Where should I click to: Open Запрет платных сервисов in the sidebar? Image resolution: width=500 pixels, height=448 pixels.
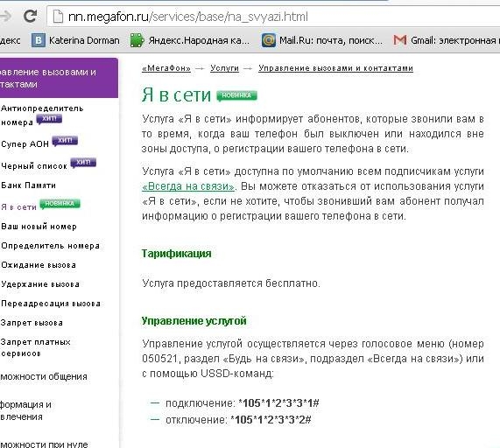pyautogui.click(x=35, y=347)
